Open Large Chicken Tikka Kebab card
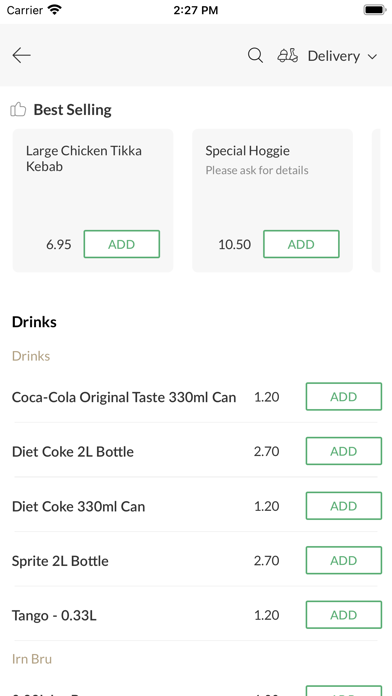Screen dimensions: 392x696 [93, 201]
